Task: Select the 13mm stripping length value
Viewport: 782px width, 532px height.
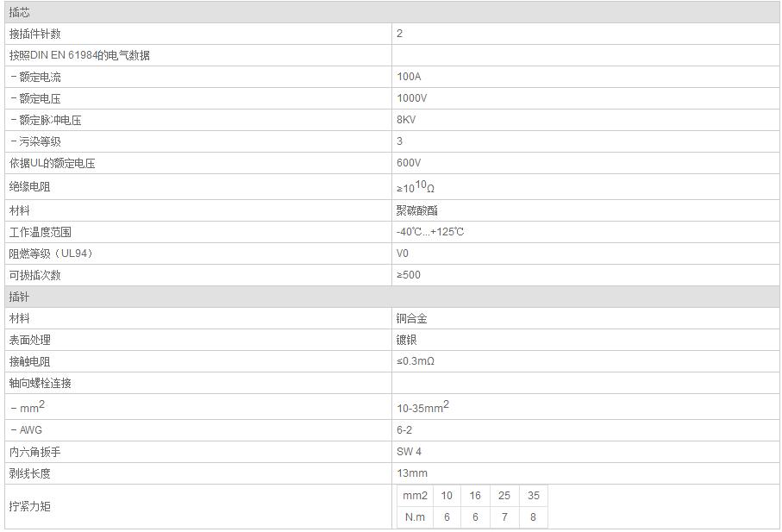Action: click(412, 473)
